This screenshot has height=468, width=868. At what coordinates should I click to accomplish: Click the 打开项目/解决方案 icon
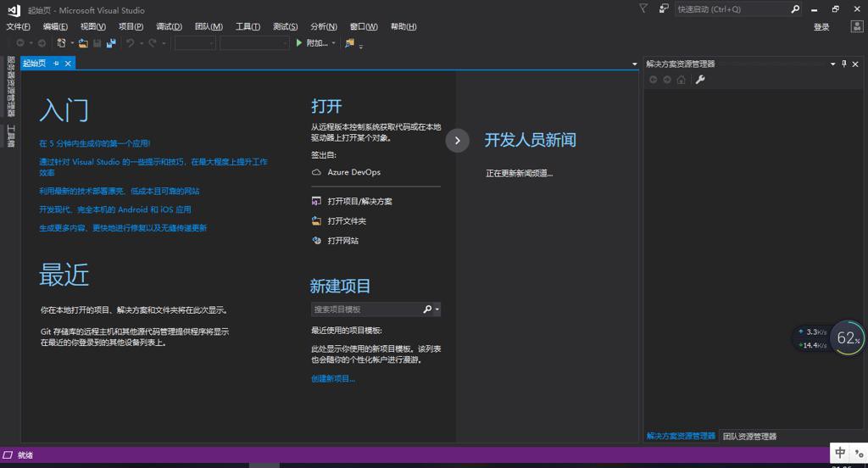[316, 201]
